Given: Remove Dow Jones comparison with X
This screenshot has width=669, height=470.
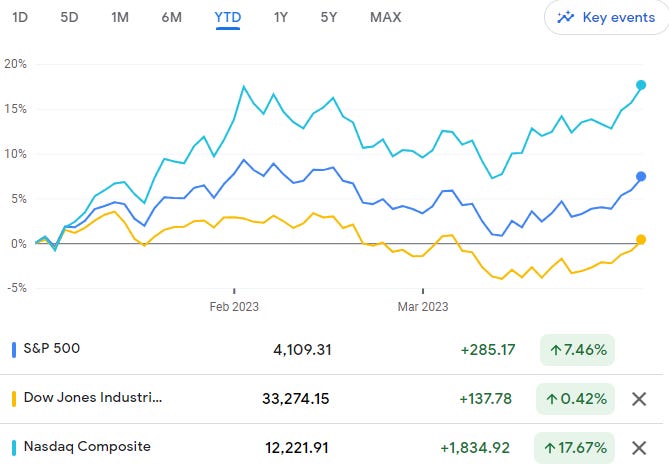Looking at the screenshot, I should coord(639,399).
